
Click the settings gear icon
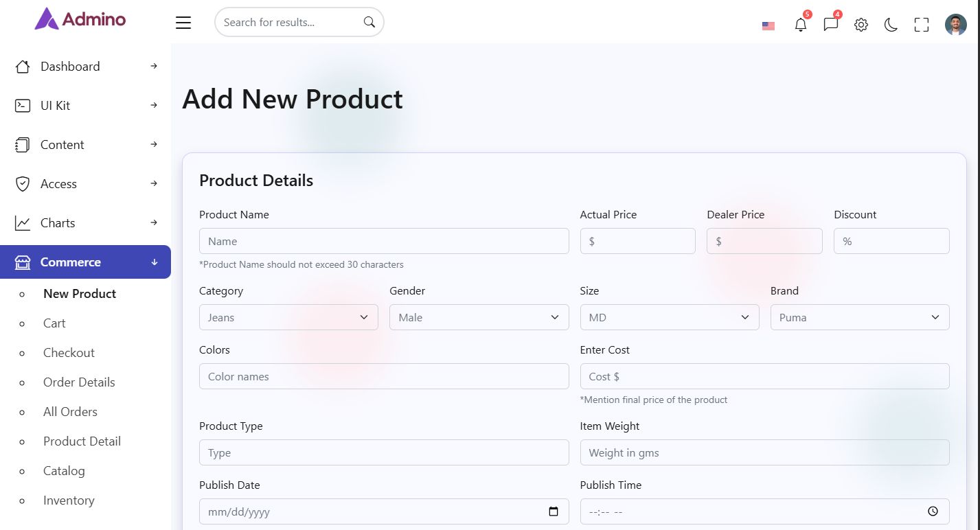[861, 25]
